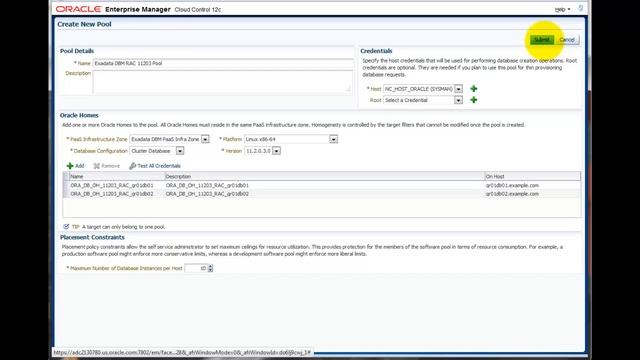Sort by the On Host column header
Image resolution: width=640 pixels, height=360 pixels.
(532, 176)
